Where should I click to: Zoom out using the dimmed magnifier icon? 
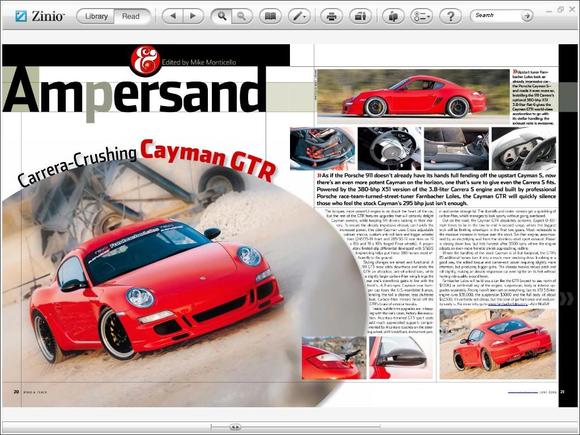pyautogui.click(x=242, y=16)
